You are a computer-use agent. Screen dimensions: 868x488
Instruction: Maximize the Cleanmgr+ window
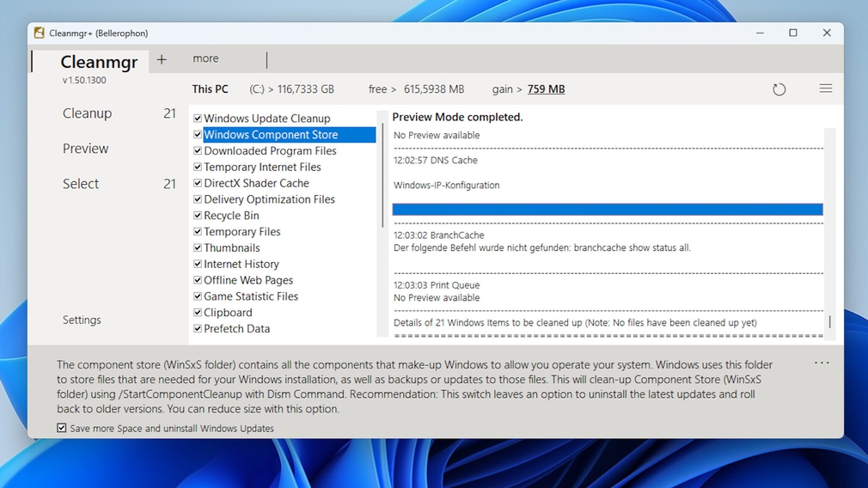792,33
